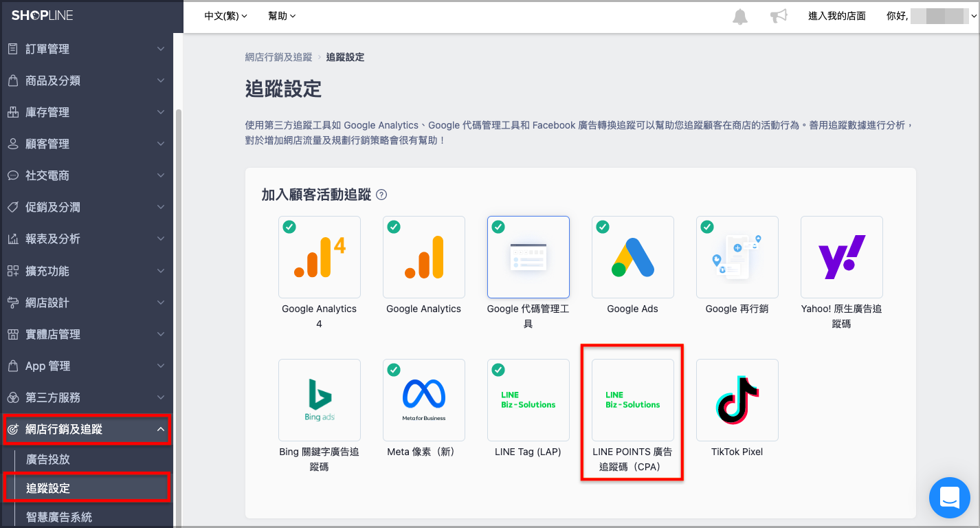Open the 幫助 help dropdown
Viewport: 980px width, 528px height.
click(282, 16)
